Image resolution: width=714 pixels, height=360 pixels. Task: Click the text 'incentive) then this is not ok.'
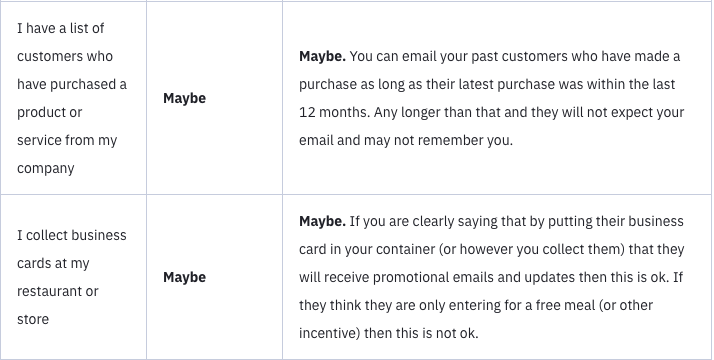coord(388,333)
